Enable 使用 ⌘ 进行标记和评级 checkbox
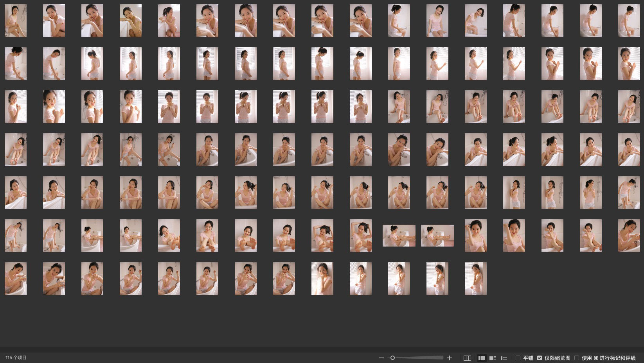The height and width of the screenshot is (363, 644). [577, 358]
